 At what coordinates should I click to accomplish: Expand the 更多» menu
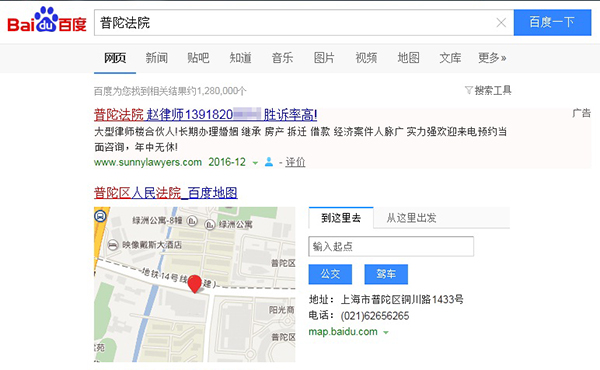pos(492,58)
